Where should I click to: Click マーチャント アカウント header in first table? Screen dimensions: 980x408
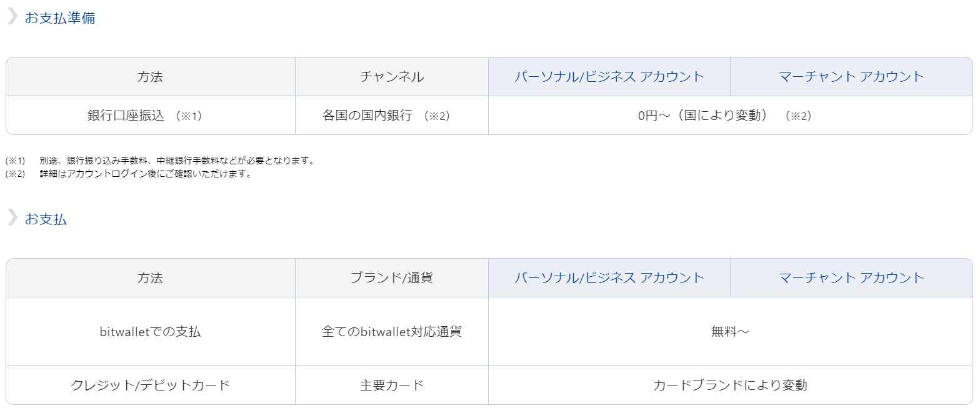pos(851,77)
